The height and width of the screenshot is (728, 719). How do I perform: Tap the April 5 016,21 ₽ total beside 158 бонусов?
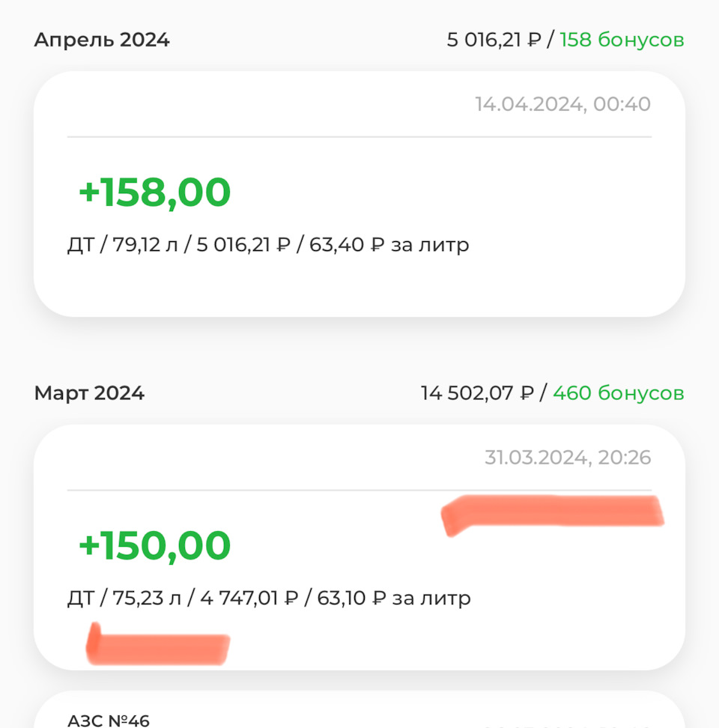pos(494,40)
